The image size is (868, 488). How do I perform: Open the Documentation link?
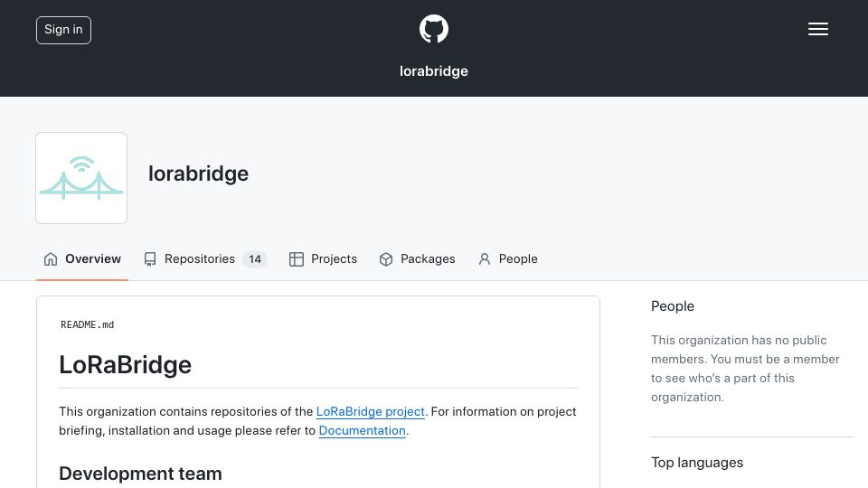pos(362,430)
